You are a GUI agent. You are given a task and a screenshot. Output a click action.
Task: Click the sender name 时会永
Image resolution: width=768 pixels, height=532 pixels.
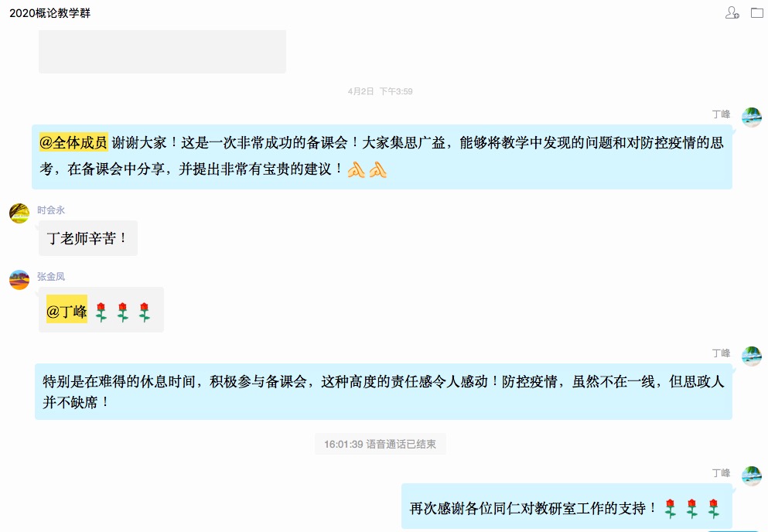click(51, 210)
